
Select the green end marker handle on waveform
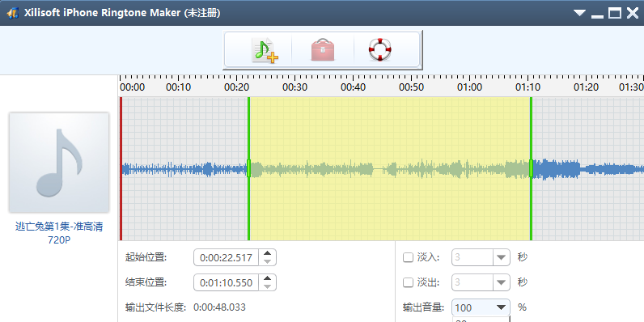coord(531,168)
